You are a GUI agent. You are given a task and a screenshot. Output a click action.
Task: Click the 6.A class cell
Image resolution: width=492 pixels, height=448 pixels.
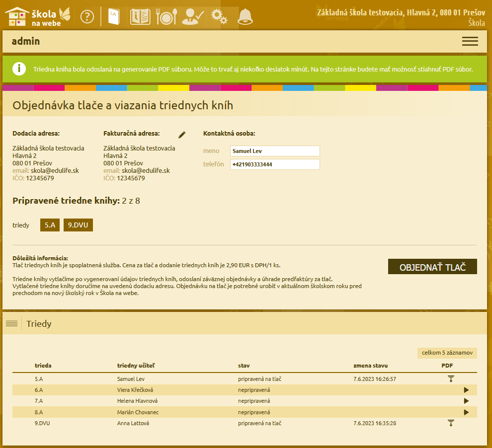click(x=39, y=390)
